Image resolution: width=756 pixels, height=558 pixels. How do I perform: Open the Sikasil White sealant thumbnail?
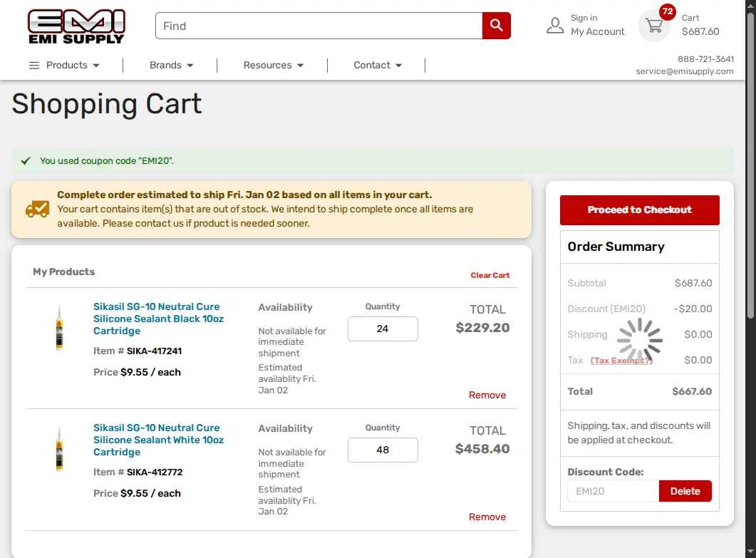[x=59, y=448]
